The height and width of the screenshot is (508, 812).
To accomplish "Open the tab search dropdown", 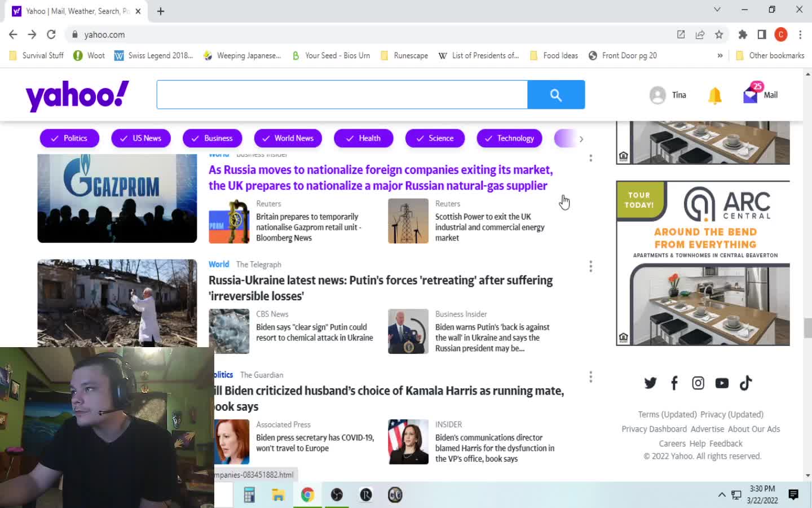I will pos(717,10).
